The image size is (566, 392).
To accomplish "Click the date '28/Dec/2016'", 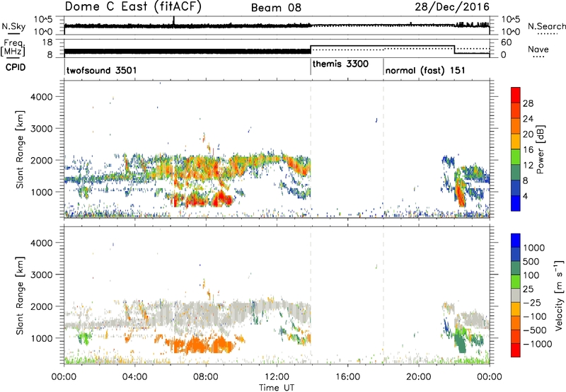I will point(452,7).
